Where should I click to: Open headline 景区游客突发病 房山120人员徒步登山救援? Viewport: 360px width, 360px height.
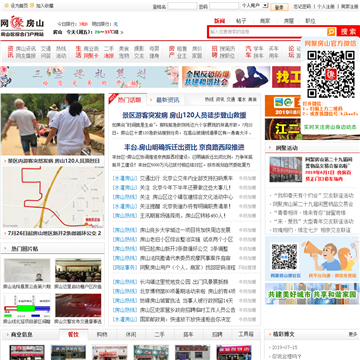pyautogui.click(x=184, y=115)
